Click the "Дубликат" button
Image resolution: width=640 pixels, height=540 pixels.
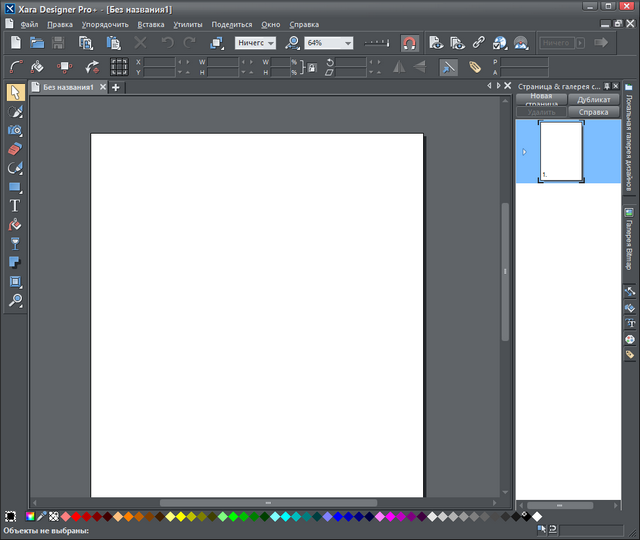(593, 100)
